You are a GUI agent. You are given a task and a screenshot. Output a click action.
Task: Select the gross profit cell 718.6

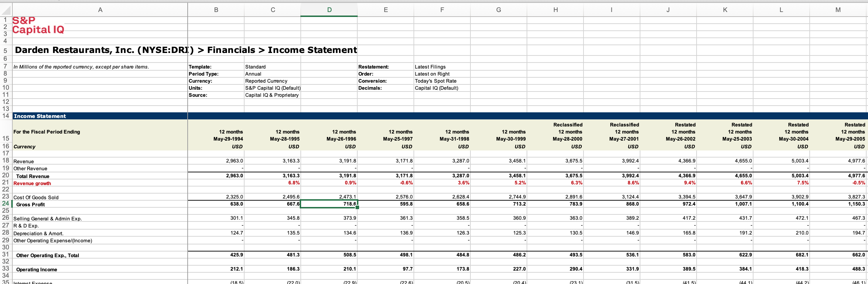click(329, 204)
